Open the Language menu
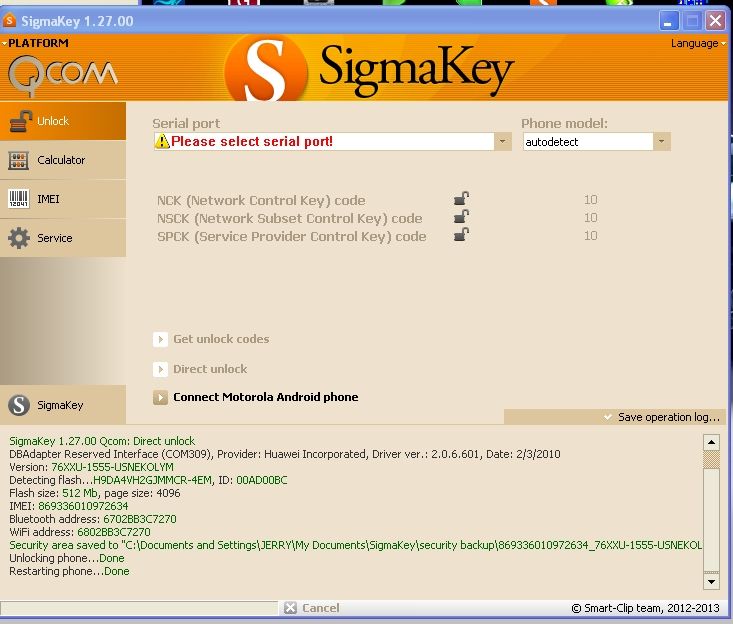Image resolution: width=733 pixels, height=624 pixels. (698, 43)
